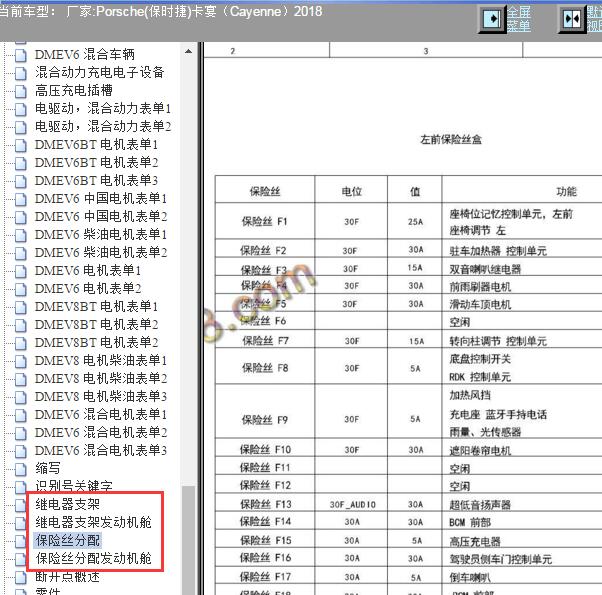Click the split-view double-arrow icon

click(x=572, y=19)
